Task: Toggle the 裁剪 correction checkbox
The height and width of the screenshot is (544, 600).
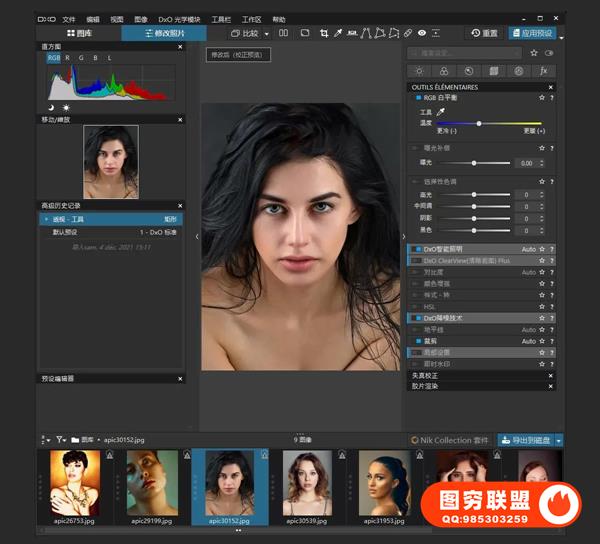Action: tap(418, 341)
